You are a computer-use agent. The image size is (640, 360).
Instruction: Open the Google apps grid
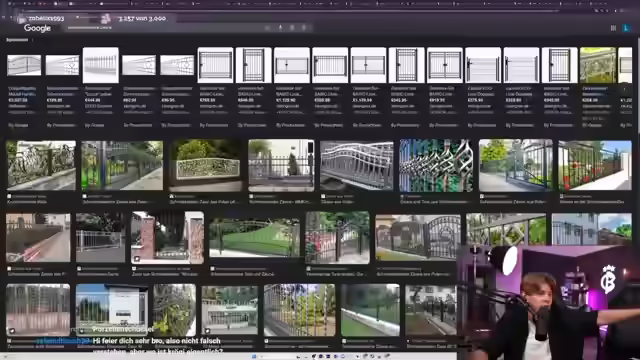coord(613,28)
